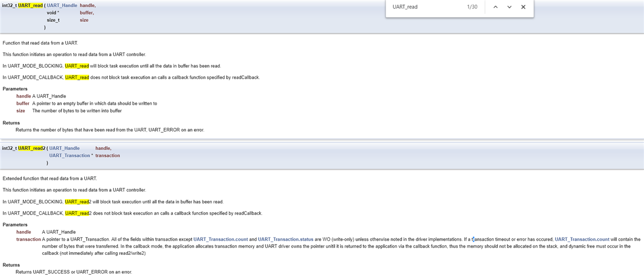Open the UART_Transaction.status link

285,239
